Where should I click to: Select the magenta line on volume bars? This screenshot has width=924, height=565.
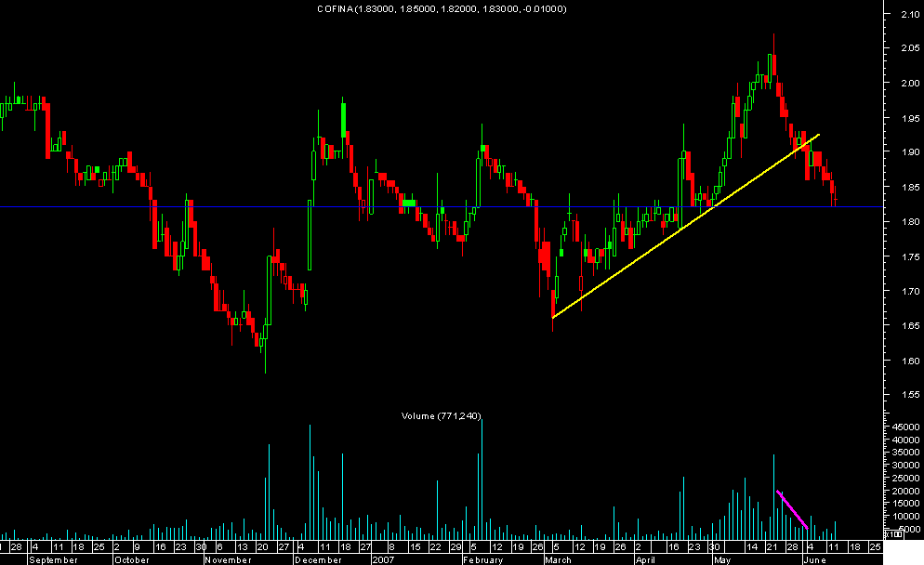pos(792,509)
